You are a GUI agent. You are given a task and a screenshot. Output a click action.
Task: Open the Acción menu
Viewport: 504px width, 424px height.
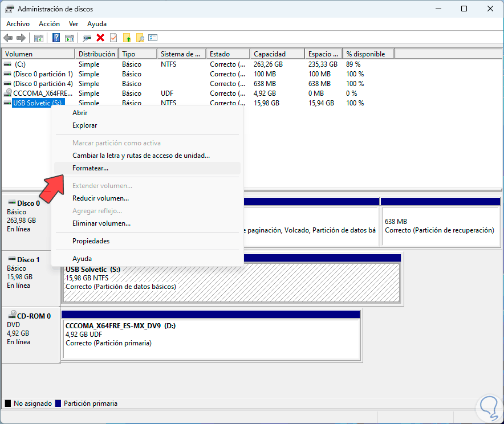[x=49, y=24]
